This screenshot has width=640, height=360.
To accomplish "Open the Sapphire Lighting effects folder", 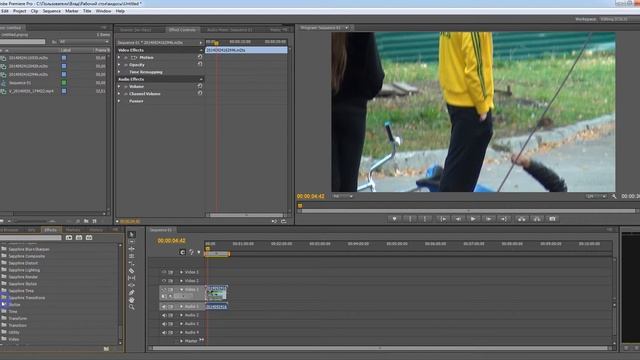I will click(24, 270).
